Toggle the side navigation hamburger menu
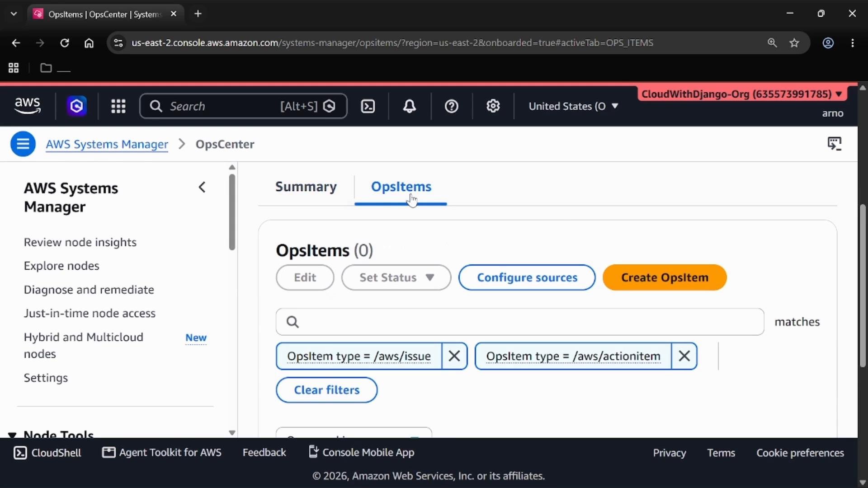 [23, 144]
